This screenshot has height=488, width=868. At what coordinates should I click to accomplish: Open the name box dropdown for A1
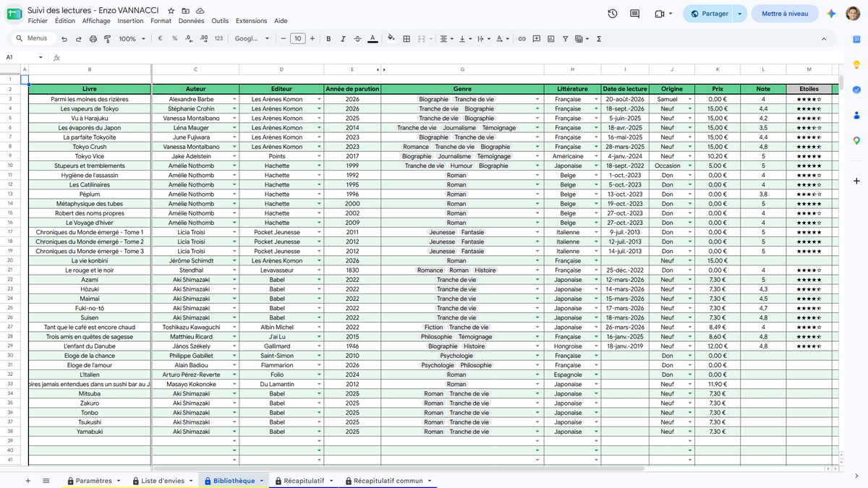click(41, 57)
